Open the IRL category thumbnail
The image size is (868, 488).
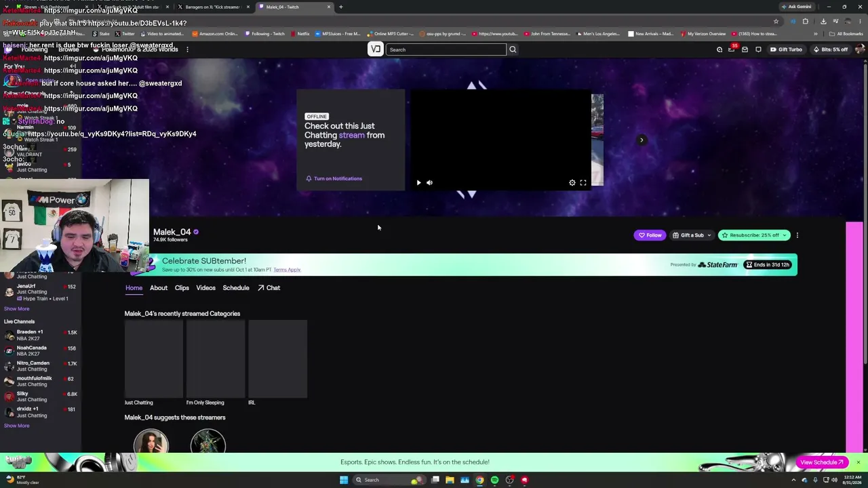tap(278, 359)
